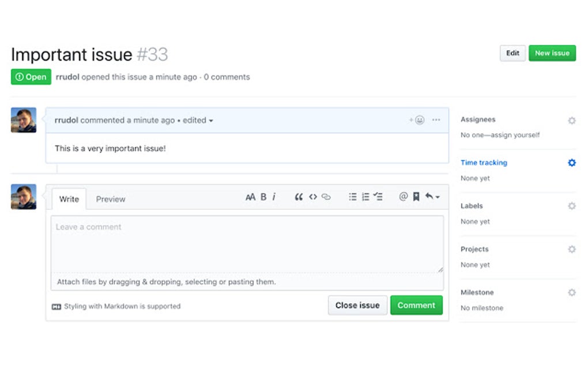
Task: Open the Time tracking settings gear
Action: [571, 163]
